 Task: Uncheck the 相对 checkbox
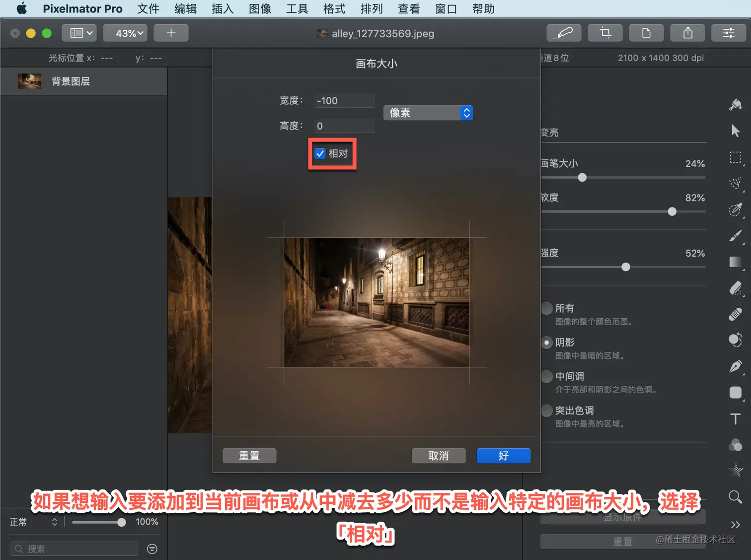pos(320,153)
